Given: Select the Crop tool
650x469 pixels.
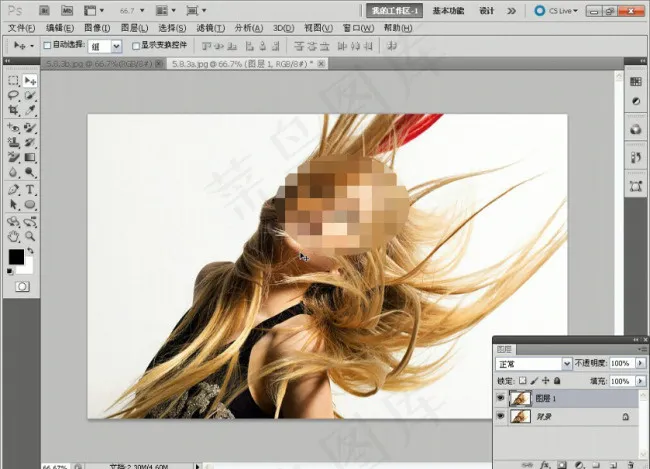Looking at the screenshot, I should coord(13,111).
